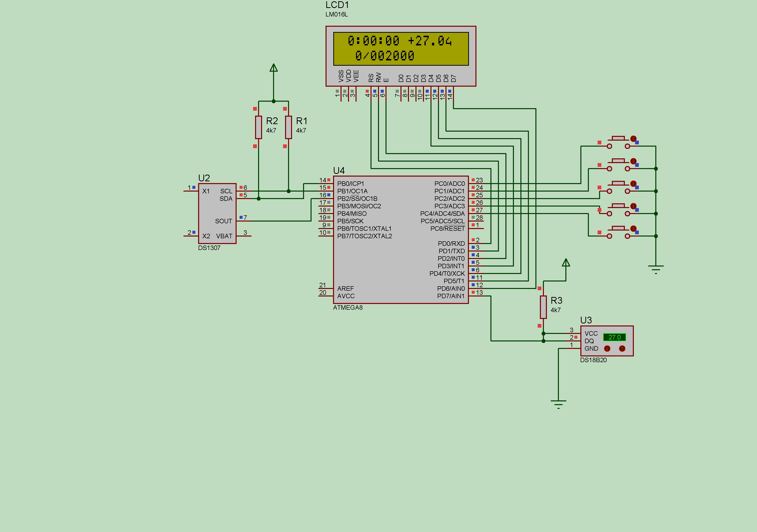Viewport: 757px width, 532px height.
Task: Select resistor R2 body
Action: pyautogui.click(x=259, y=127)
